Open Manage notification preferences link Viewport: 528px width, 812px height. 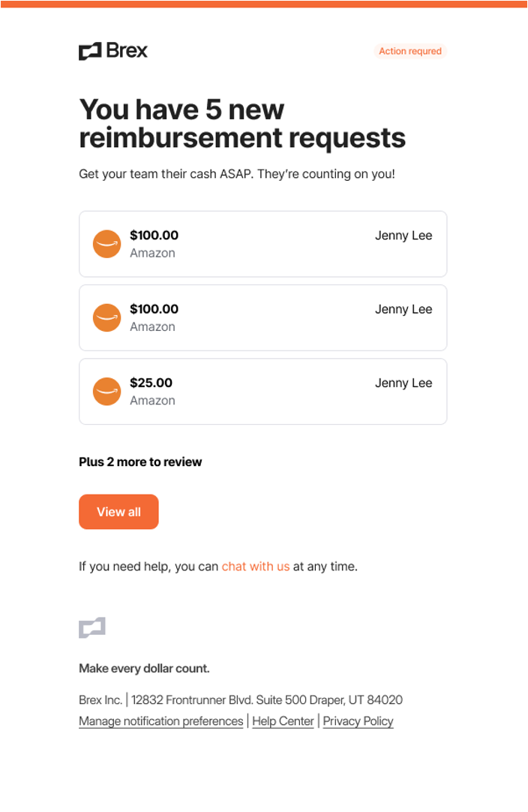tap(161, 721)
